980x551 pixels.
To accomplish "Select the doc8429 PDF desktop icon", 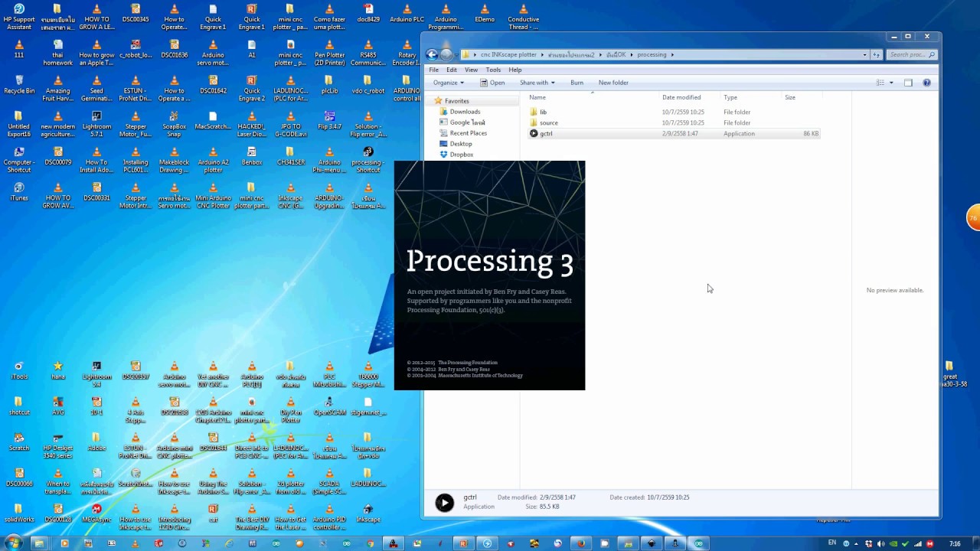I will tap(368, 13).
